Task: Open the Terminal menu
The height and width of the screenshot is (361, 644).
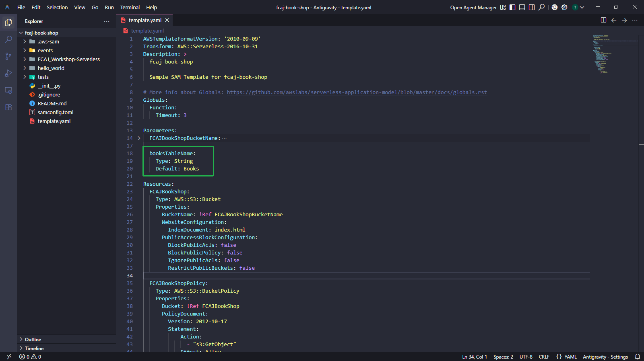Action: (x=130, y=7)
